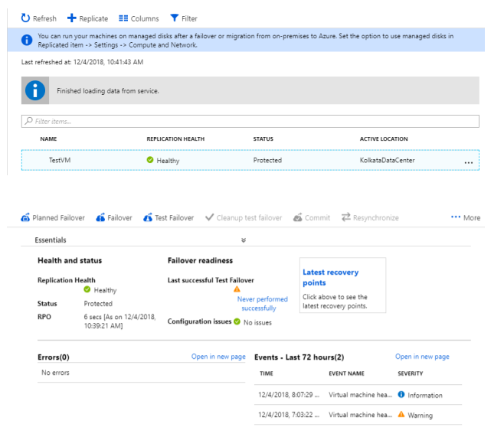Click the RPO value 6 secs

119,321
